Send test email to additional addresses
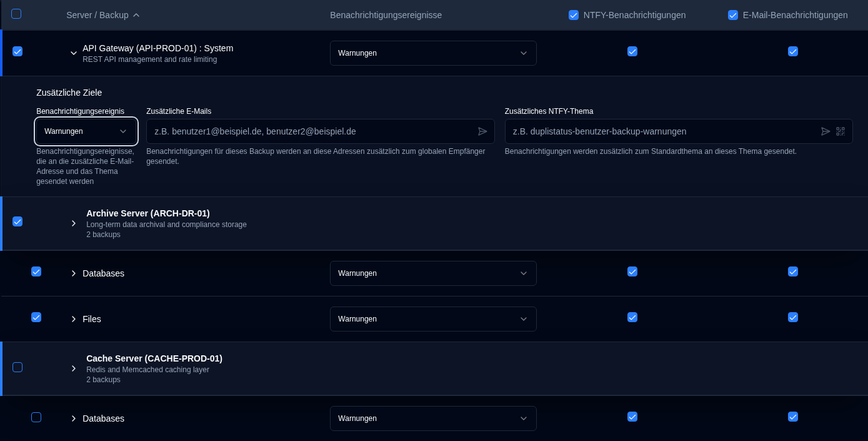This screenshot has height=441, width=868. point(482,131)
